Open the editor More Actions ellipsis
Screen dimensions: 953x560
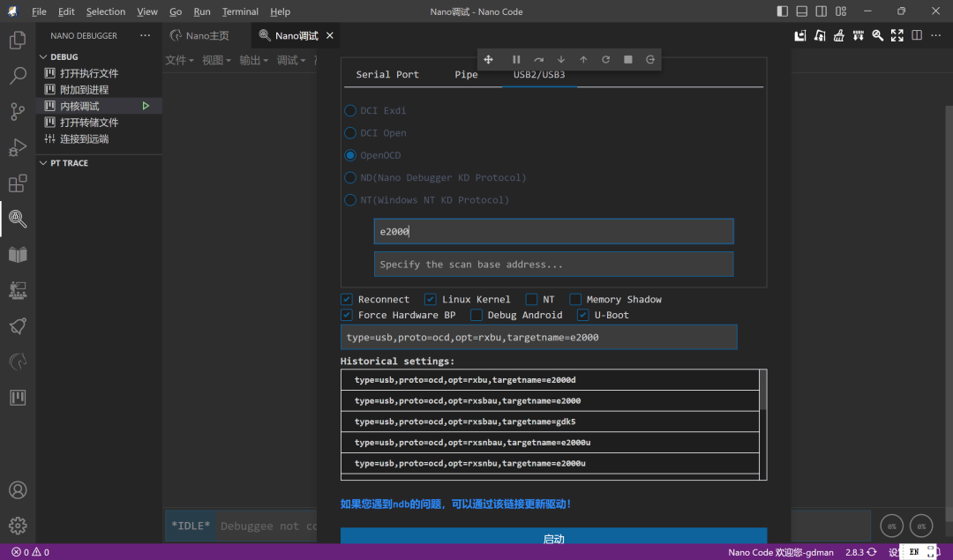coord(936,36)
